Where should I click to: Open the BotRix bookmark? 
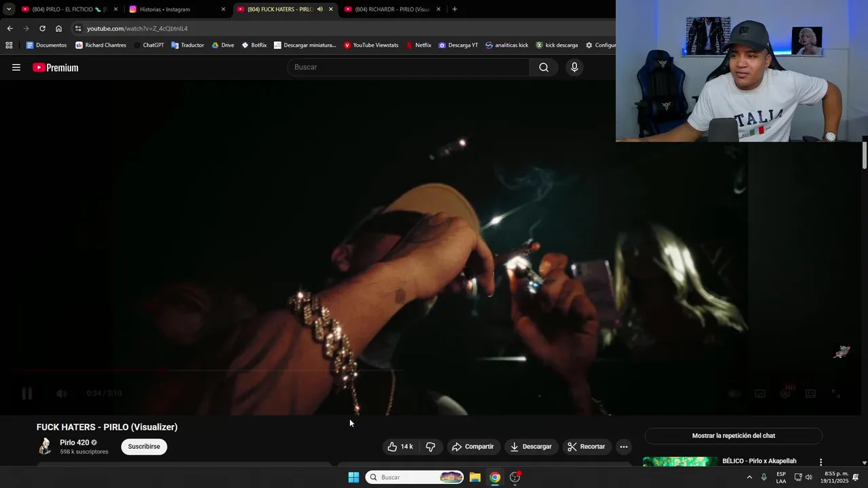(254, 45)
